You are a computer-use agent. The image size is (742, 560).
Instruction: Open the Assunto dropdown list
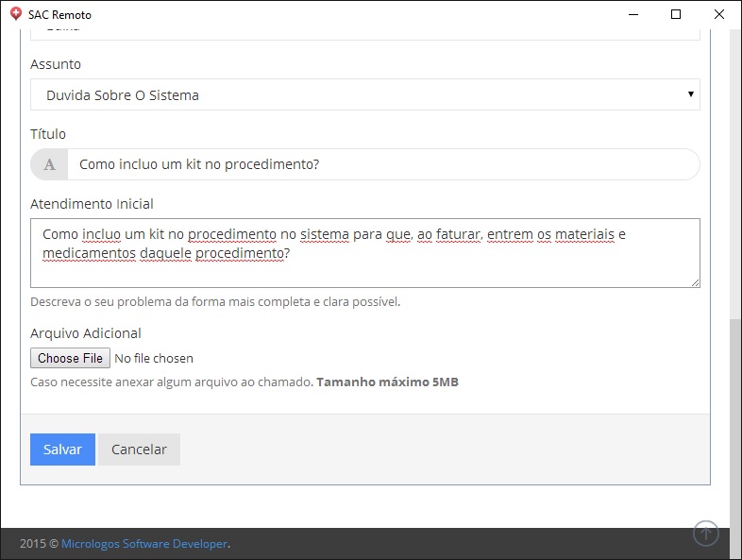point(364,95)
